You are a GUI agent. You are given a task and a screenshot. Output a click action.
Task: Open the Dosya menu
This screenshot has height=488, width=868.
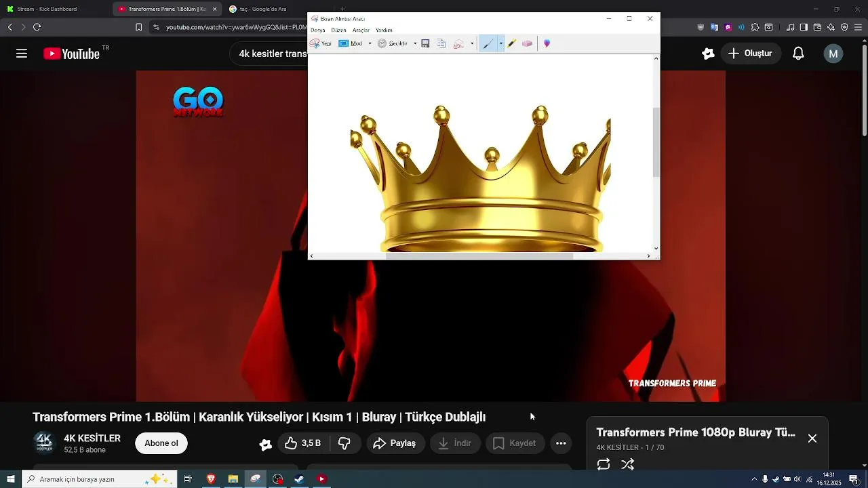click(318, 30)
